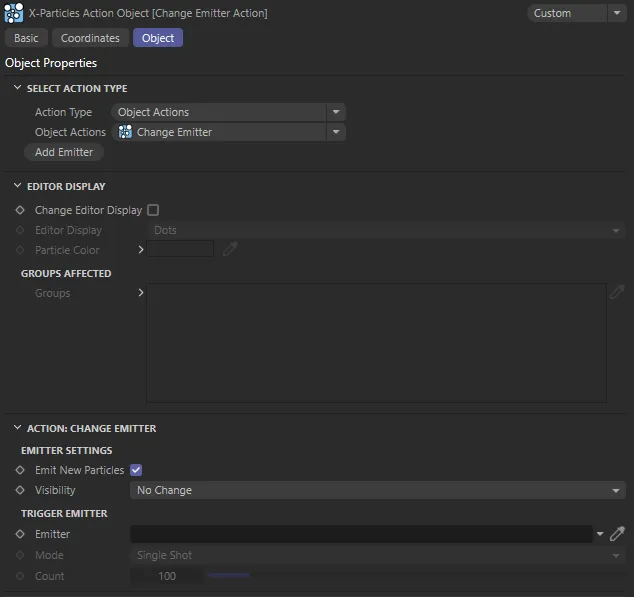The width and height of the screenshot is (634, 597).
Task: Click the keyframe diamond next to Change Editor Display
Action: pyautogui.click(x=20, y=210)
